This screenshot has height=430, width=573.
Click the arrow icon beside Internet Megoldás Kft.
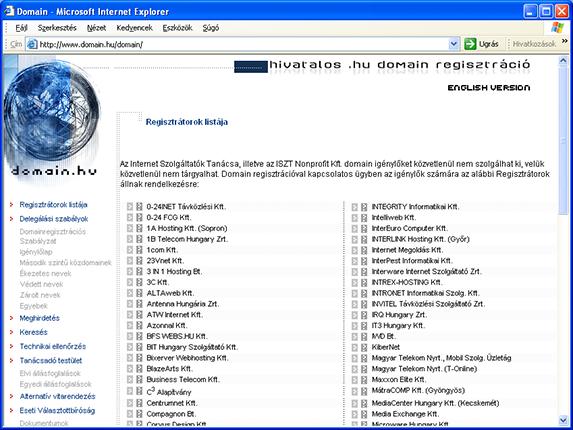point(354,250)
